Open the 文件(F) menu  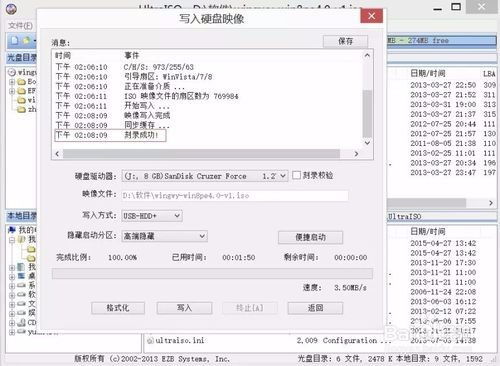click(x=20, y=26)
